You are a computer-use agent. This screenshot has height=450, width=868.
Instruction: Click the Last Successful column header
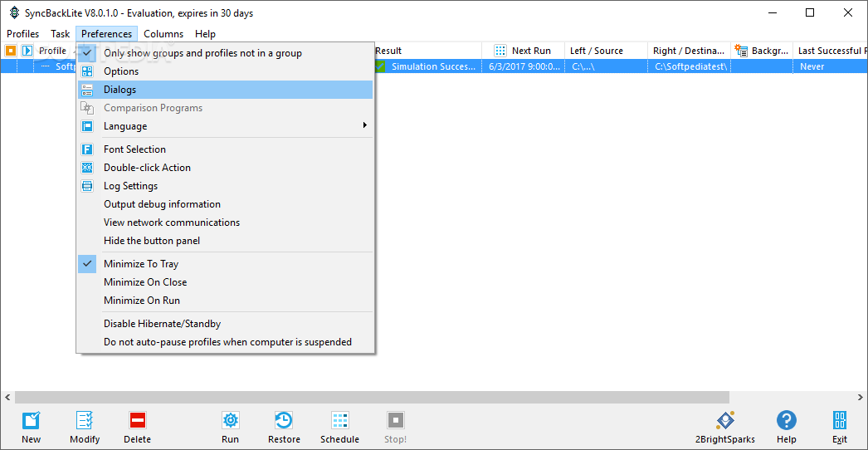(x=831, y=51)
